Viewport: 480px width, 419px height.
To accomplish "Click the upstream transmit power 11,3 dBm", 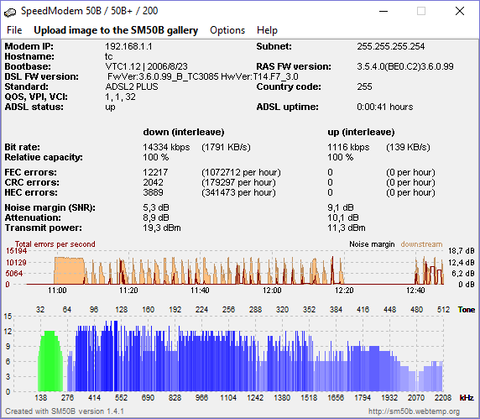I will 346,228.
